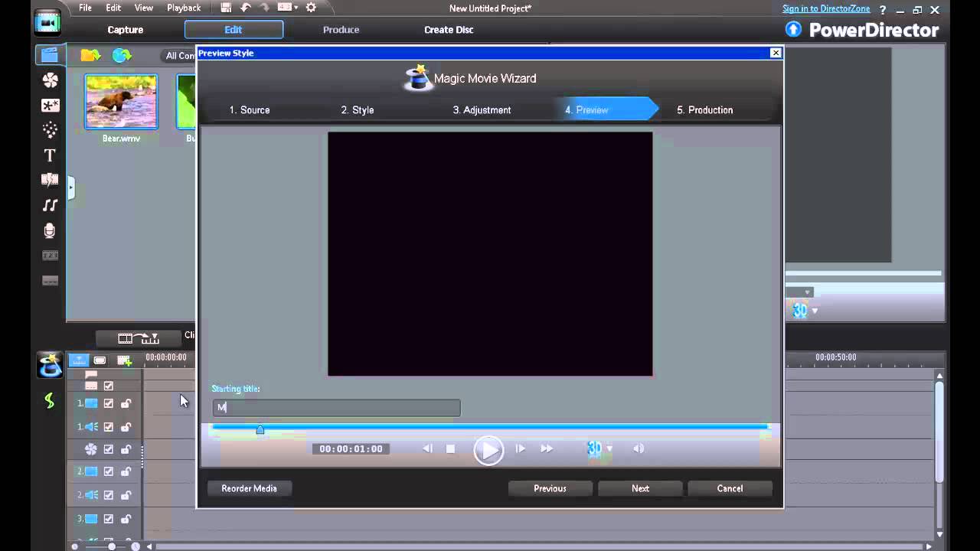
Task: Click the redo arrow icon
Action: (264, 8)
